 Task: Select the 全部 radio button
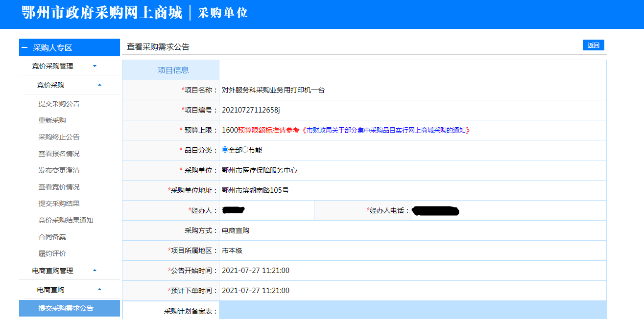coord(225,150)
